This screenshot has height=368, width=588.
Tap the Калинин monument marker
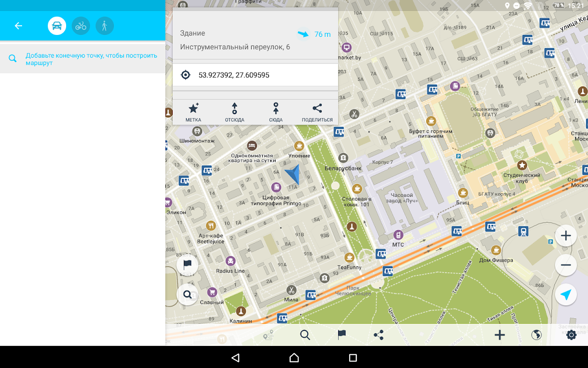241,311
